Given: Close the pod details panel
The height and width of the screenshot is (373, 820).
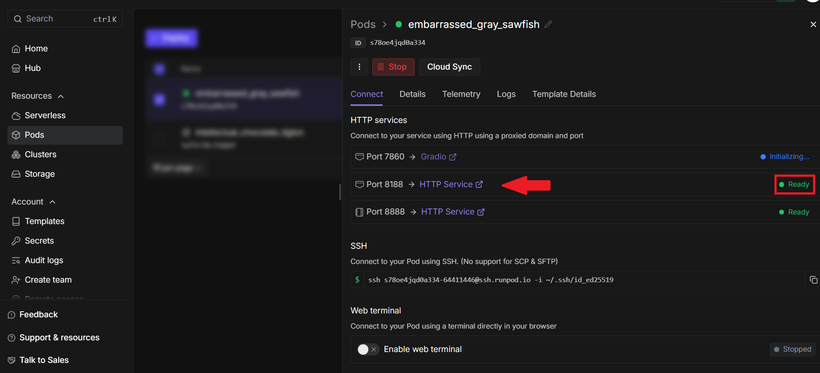Looking at the screenshot, I should point(813,25).
